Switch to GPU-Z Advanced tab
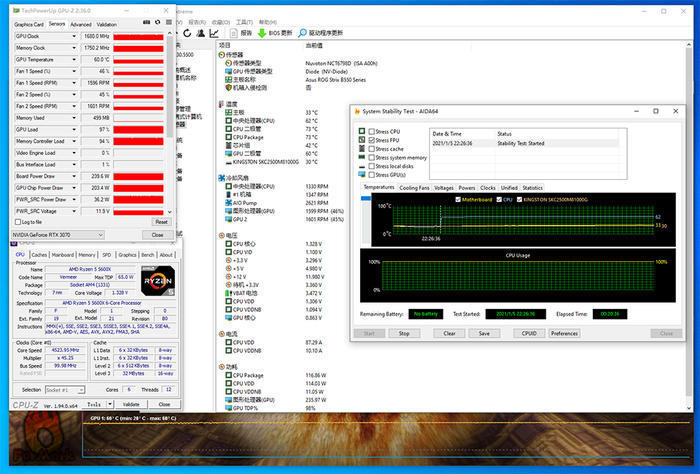 (81, 25)
